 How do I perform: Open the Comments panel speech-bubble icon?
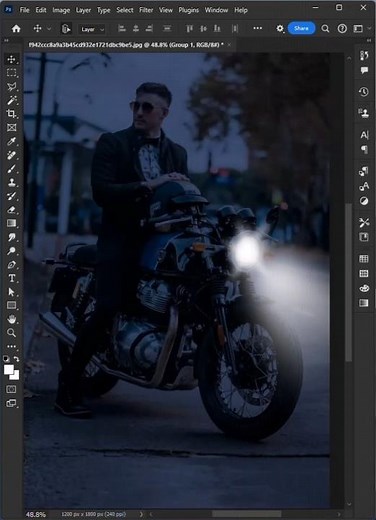click(364, 70)
